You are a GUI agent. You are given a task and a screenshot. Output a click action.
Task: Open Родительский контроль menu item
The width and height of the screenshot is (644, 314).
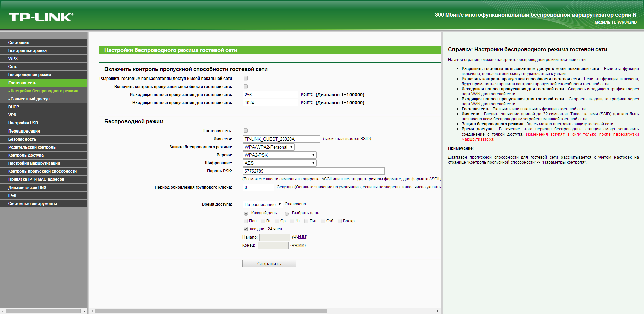pyautogui.click(x=44, y=147)
